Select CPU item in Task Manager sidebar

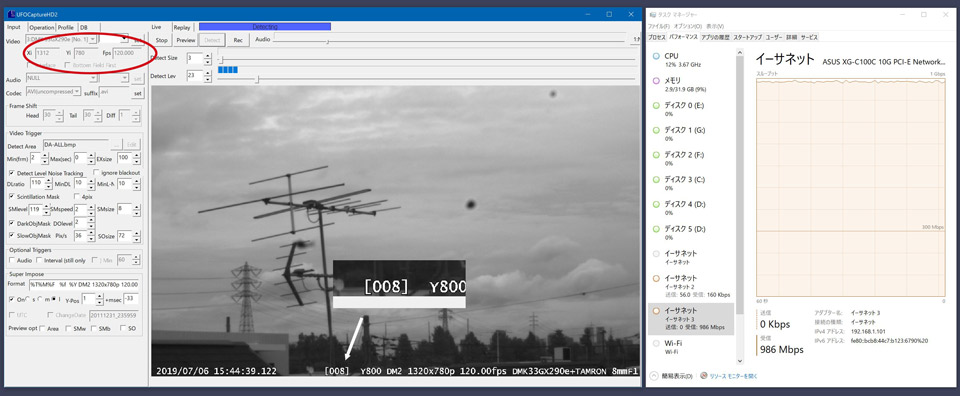[692, 59]
